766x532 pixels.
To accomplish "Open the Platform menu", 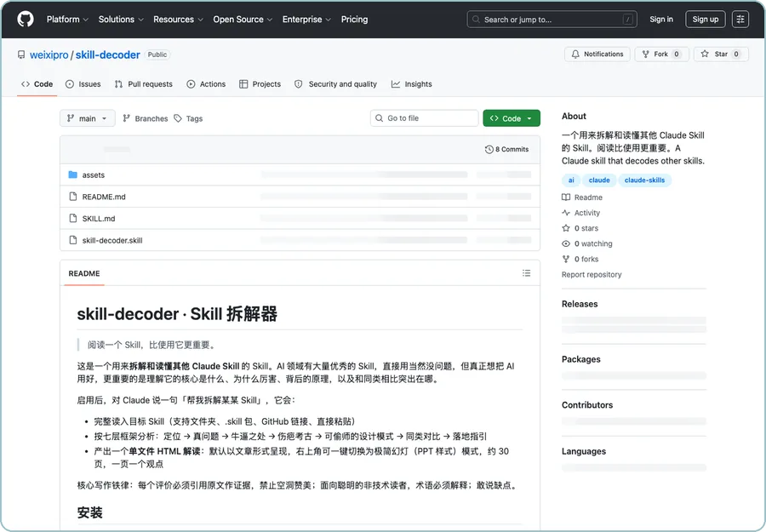I will click(x=67, y=20).
